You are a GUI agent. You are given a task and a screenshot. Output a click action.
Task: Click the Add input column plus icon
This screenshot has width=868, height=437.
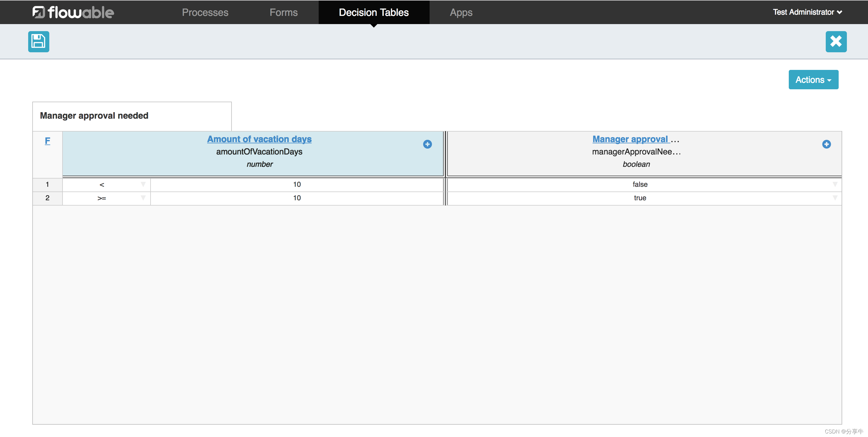click(x=428, y=144)
